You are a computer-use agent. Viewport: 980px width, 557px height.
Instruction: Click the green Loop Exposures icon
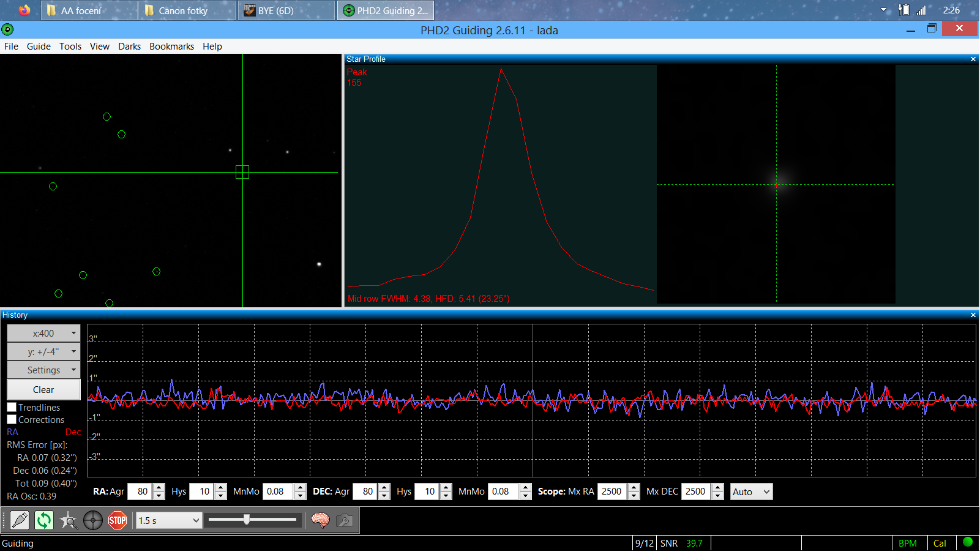click(44, 520)
